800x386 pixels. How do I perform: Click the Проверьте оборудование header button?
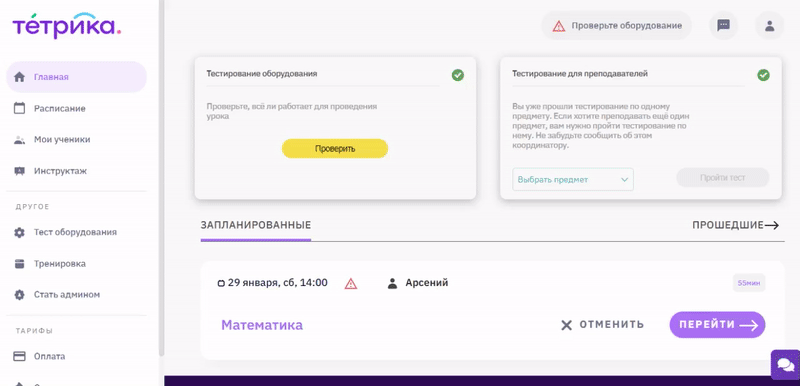click(616, 25)
